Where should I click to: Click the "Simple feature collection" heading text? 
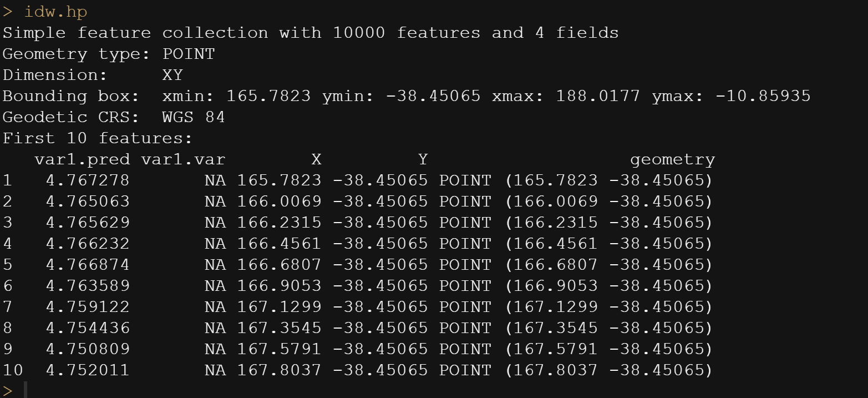(135, 33)
